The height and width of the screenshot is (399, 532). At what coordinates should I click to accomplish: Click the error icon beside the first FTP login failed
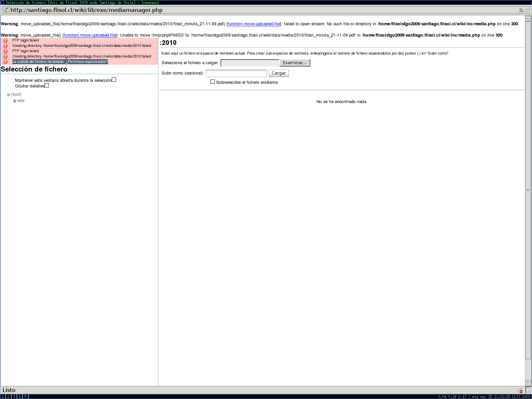pyautogui.click(x=5, y=41)
